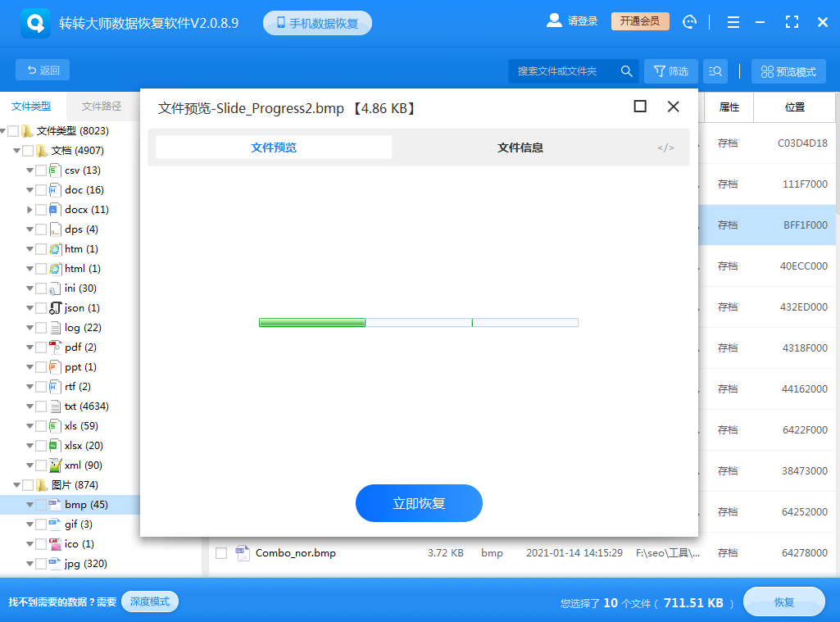Collapse the 图片 (874) tree node
The height and width of the screenshot is (622, 840).
point(15,484)
